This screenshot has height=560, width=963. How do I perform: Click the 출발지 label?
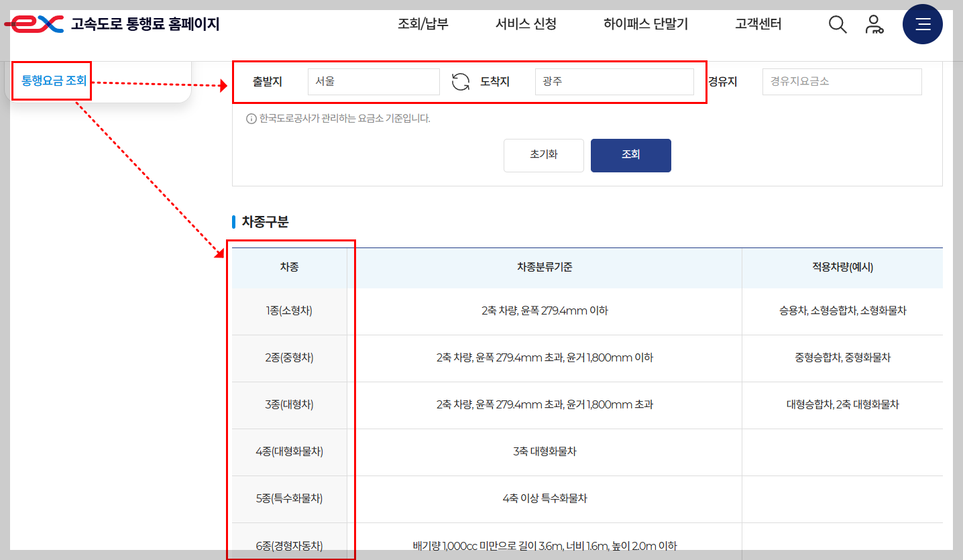[x=267, y=82]
